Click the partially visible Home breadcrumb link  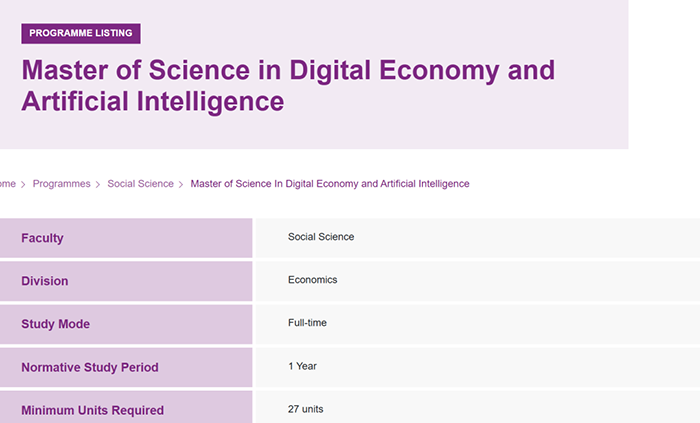(8, 184)
